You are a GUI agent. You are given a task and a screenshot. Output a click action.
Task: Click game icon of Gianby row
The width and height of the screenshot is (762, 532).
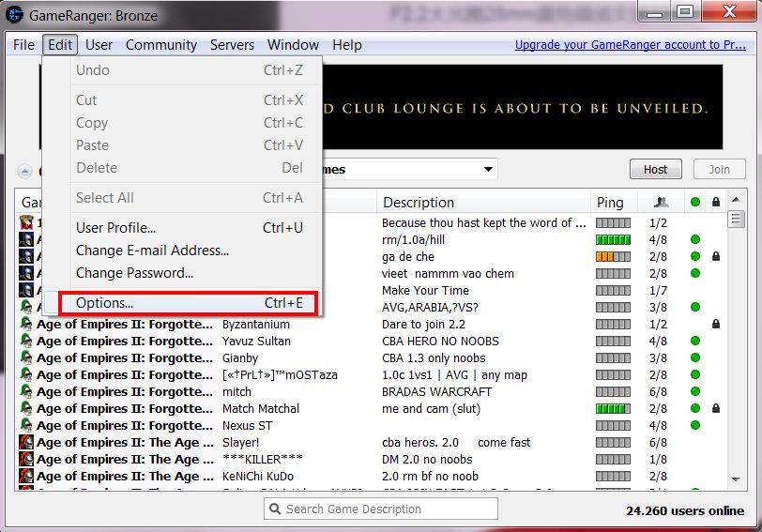[26, 357]
